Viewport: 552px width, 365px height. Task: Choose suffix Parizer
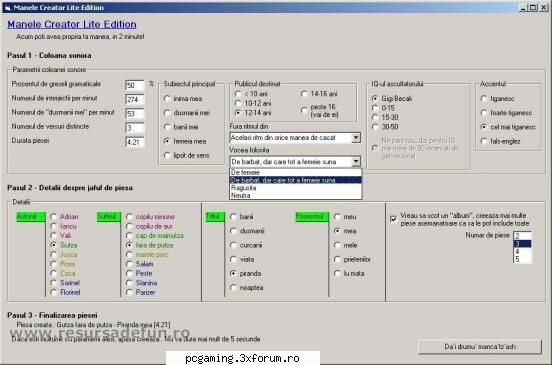pyautogui.click(x=129, y=292)
